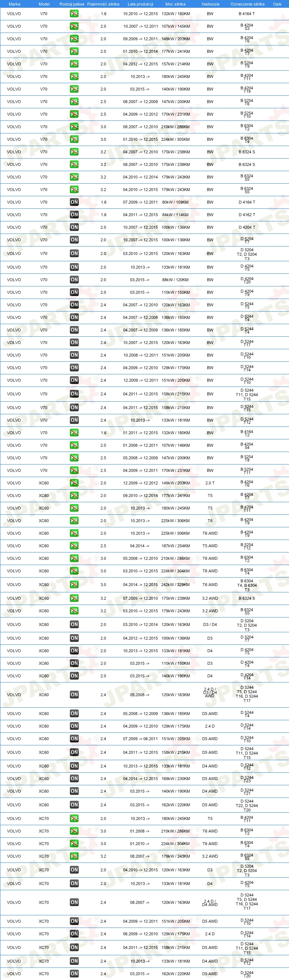The image size is (289, 980).
Task: Click the Opis column header
Action: [x=277, y=4]
